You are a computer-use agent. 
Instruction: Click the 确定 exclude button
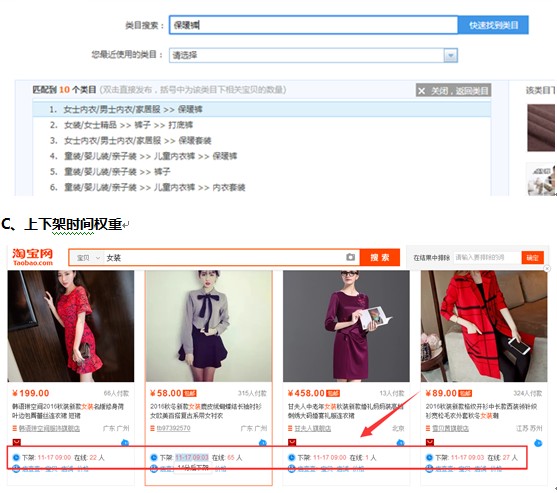[532, 258]
